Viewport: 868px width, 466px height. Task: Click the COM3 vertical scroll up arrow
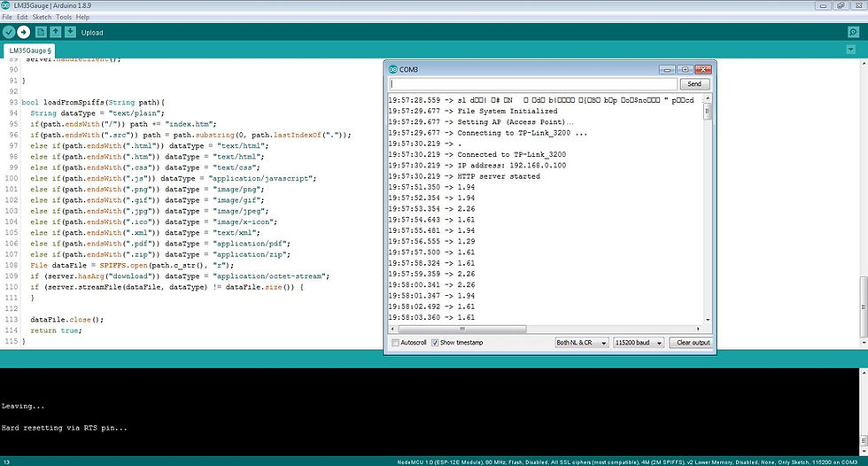[708, 98]
